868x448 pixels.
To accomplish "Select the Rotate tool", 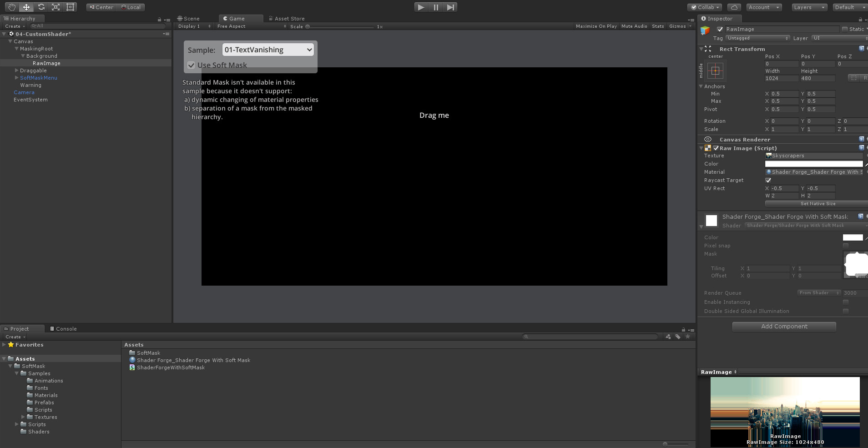I will pos(40,7).
